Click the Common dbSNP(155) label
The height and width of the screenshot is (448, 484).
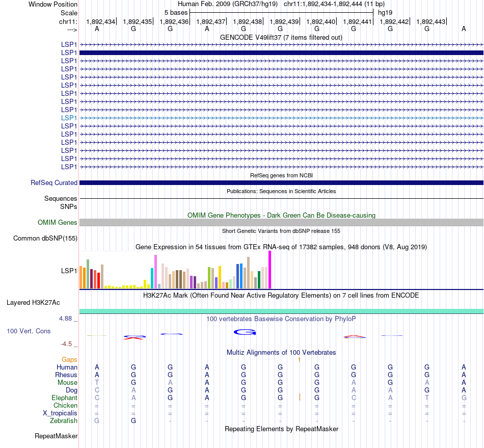click(45, 239)
